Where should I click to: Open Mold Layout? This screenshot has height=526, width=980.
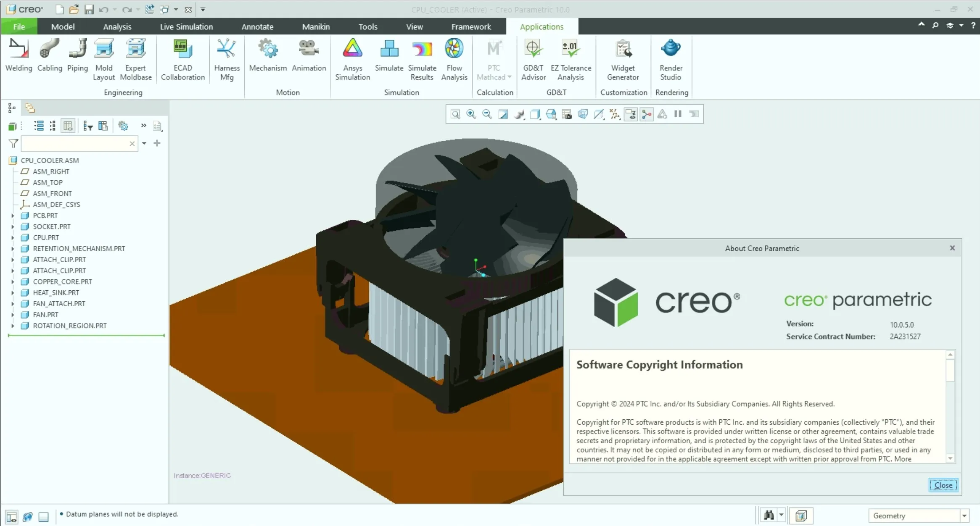click(x=104, y=60)
